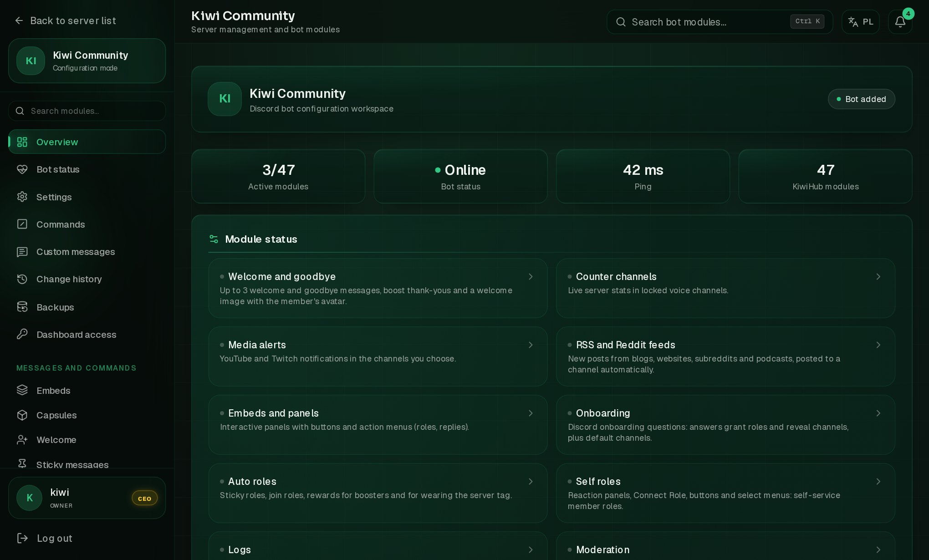Expand the Embeds and panels chevron
Screen dimensions: 929x560
click(531, 413)
